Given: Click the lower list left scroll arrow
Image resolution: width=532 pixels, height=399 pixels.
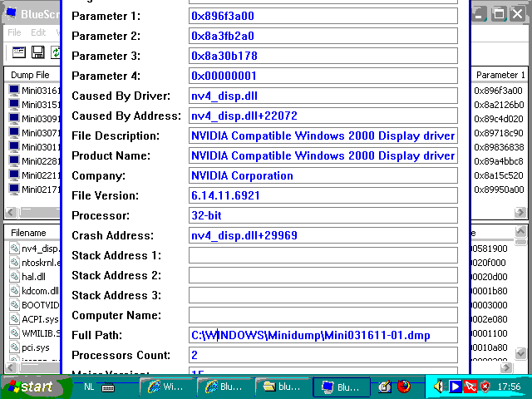Looking at the screenshot, I should click(10, 367).
